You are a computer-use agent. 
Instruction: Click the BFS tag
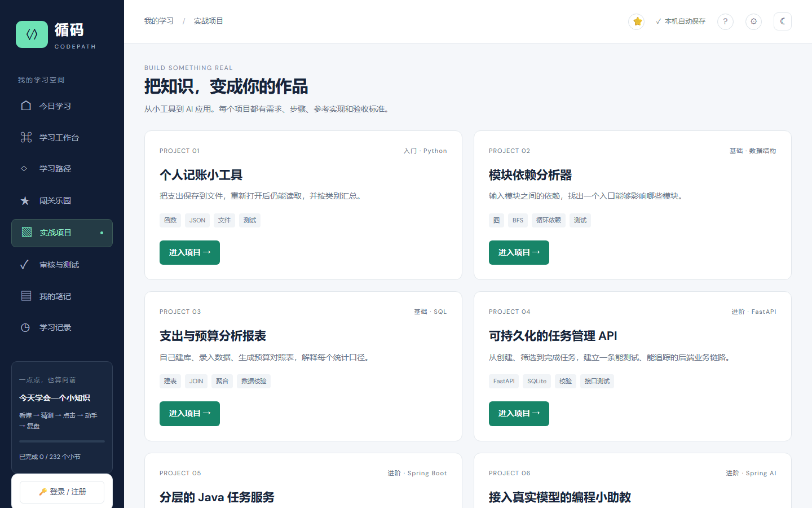[x=518, y=220]
